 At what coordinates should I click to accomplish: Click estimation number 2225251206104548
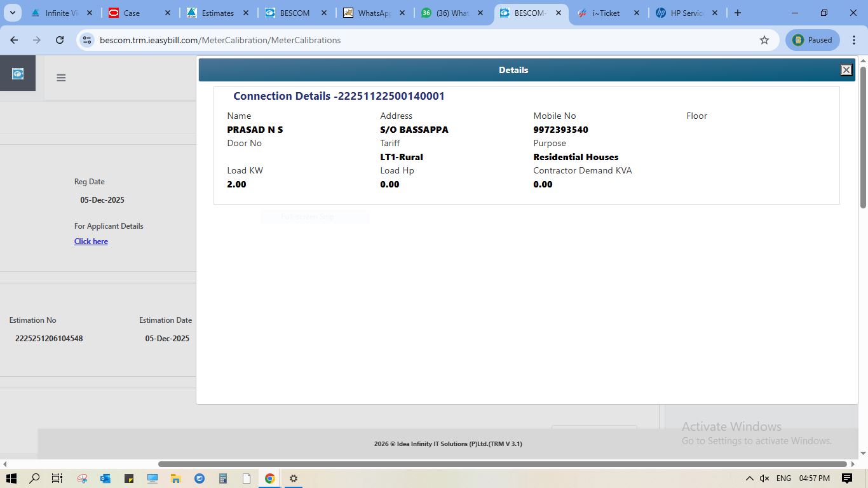click(x=49, y=339)
